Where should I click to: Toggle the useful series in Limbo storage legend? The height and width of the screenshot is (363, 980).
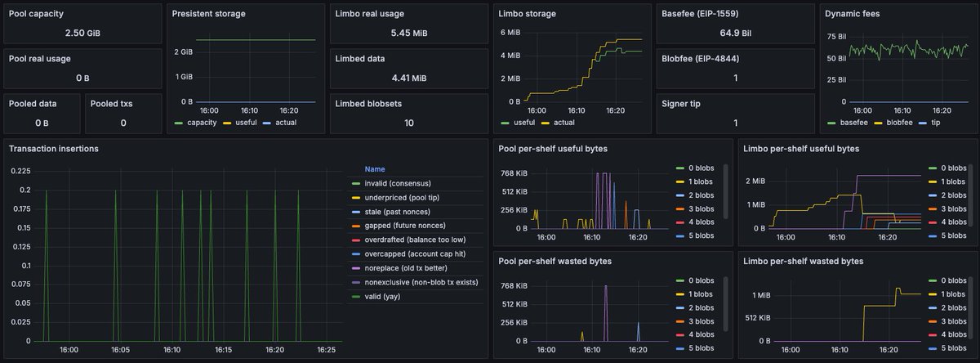523,123
